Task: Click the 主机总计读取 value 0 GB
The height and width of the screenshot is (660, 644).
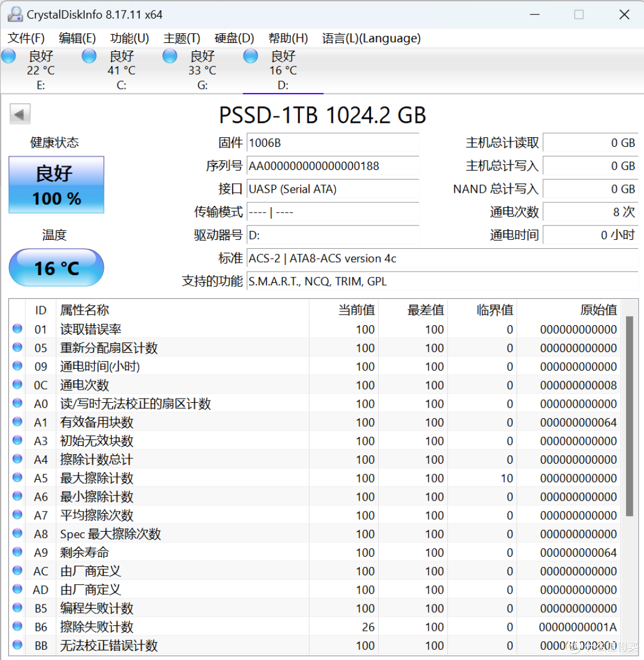Action: [x=590, y=143]
